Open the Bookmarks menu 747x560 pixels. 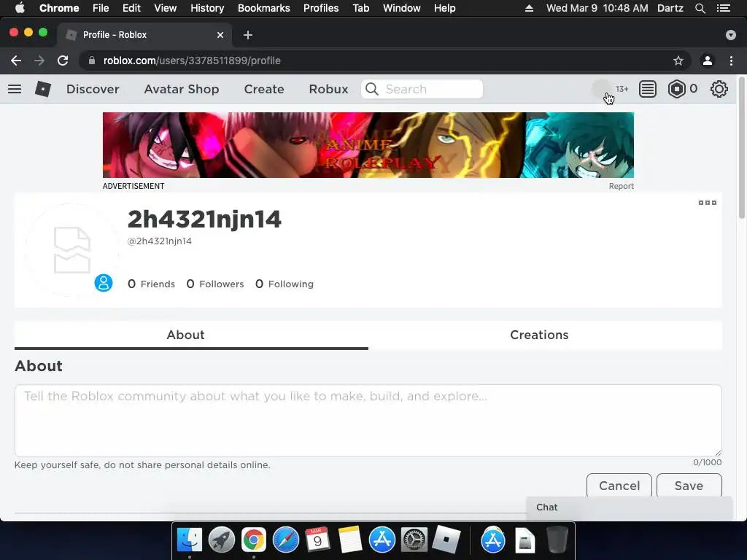click(x=264, y=8)
